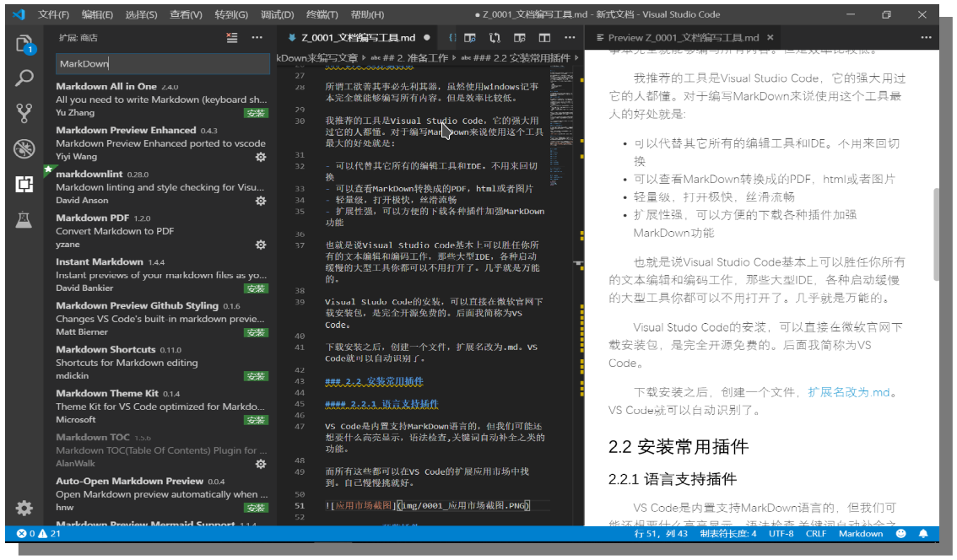Click the 扩展名改为.md link in preview
Viewport: 957px width, 560px height.
[849, 392]
